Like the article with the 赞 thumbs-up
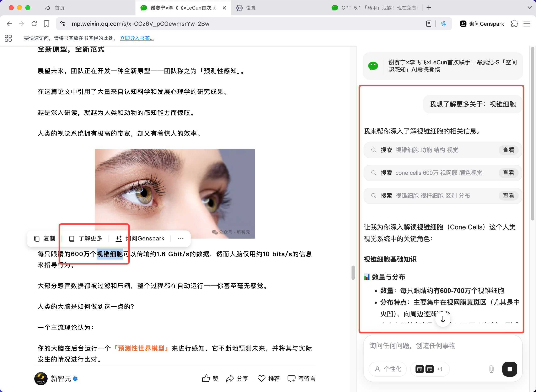 [210, 379]
